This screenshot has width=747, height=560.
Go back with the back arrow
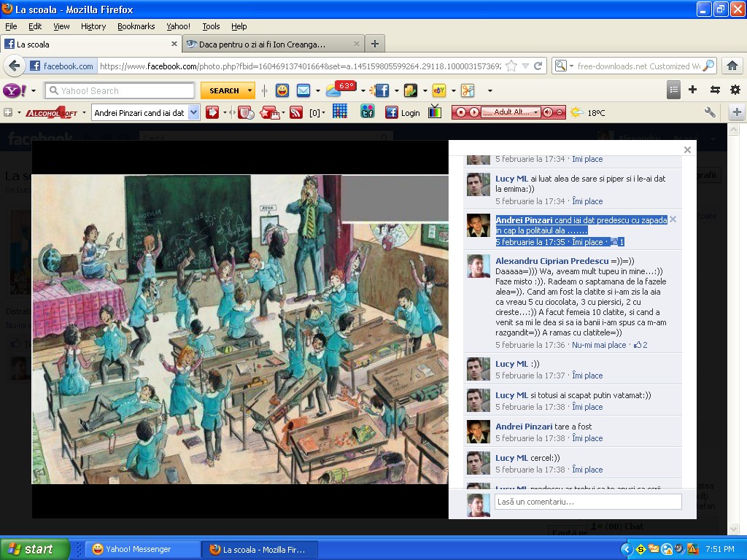[x=15, y=66]
